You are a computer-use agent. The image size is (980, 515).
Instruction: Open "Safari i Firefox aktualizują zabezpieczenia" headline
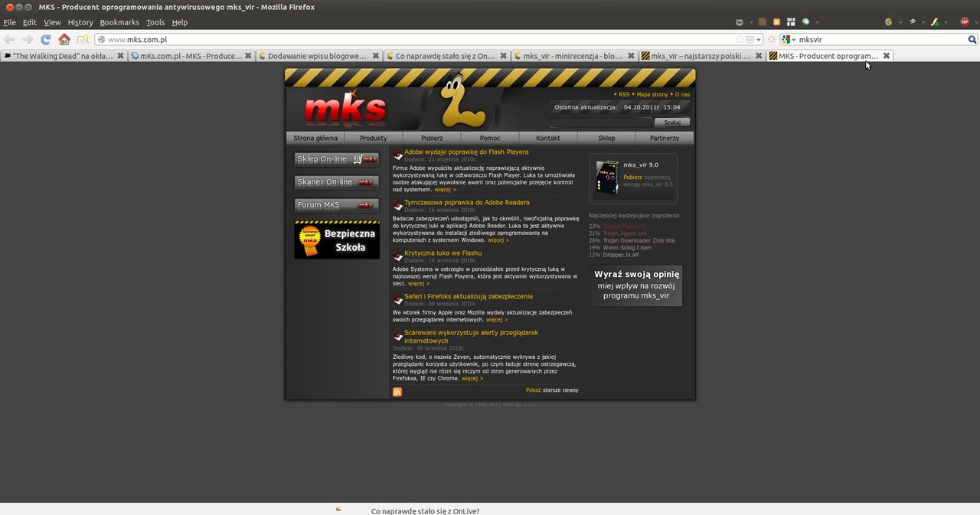tap(469, 296)
